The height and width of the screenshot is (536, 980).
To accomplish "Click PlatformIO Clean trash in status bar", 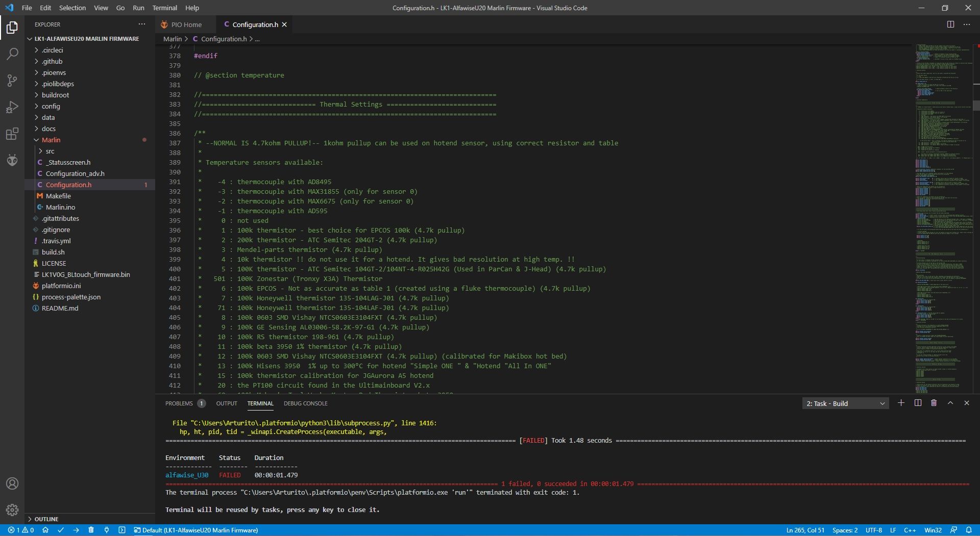I will 91,530.
